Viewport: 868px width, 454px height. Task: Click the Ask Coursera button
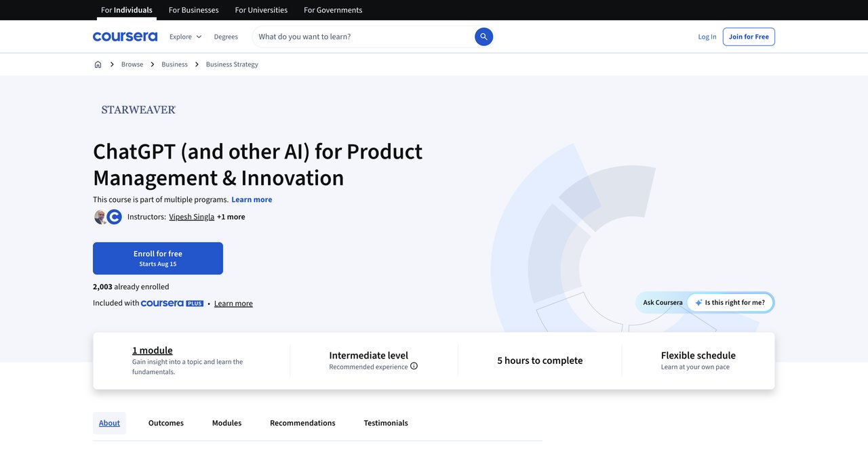coord(663,303)
